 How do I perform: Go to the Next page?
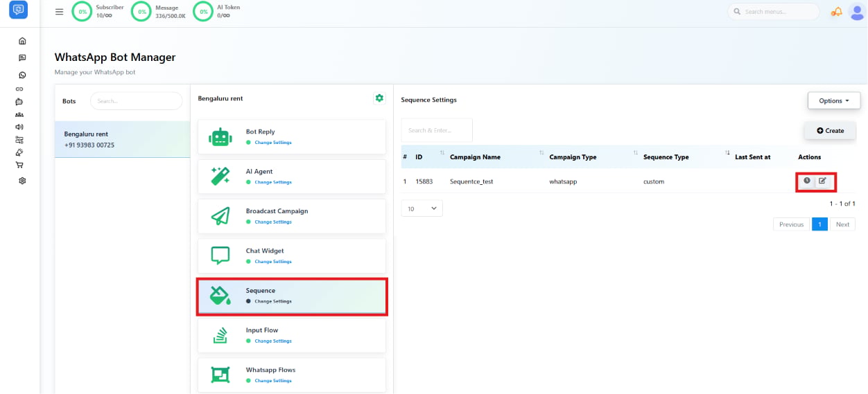point(842,224)
